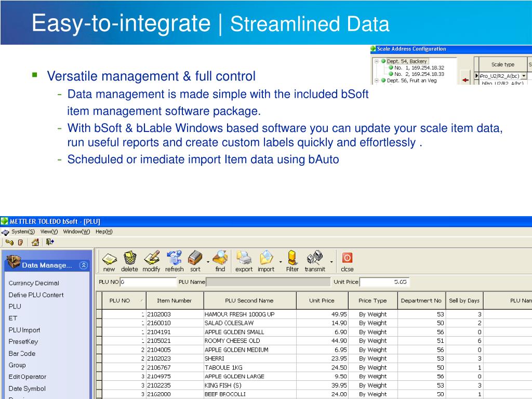The image size is (532, 399).
Task: Click the modify pencil icon
Action: point(151,258)
